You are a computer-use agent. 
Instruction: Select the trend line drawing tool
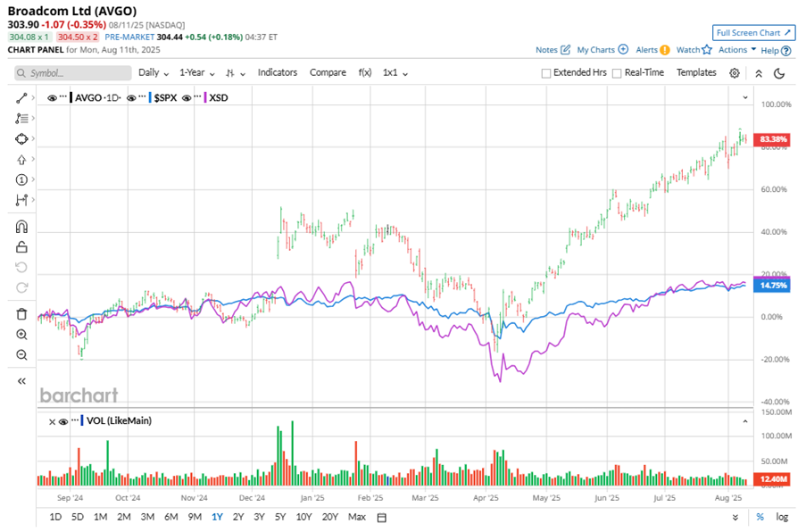(x=21, y=97)
